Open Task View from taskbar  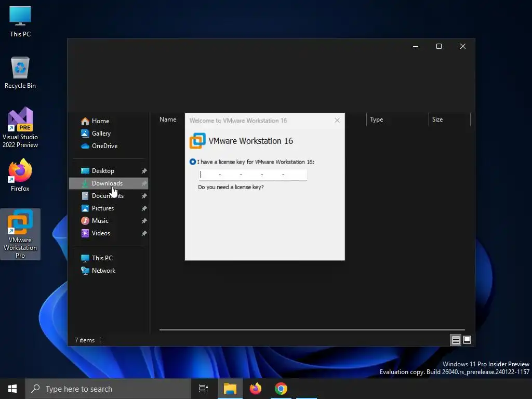click(x=204, y=389)
